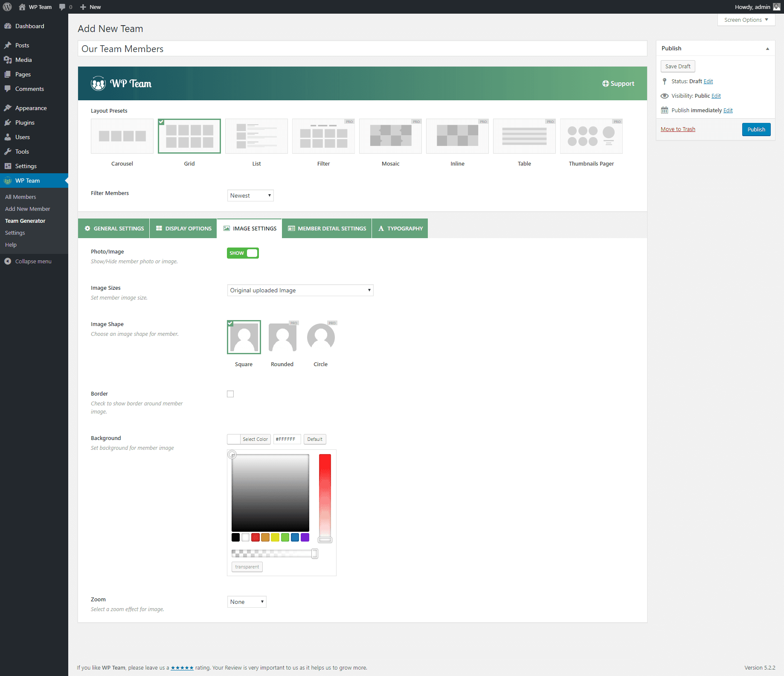Screen dimensions: 784x676
Task: Choose the List layout preset icon
Action: click(256, 136)
